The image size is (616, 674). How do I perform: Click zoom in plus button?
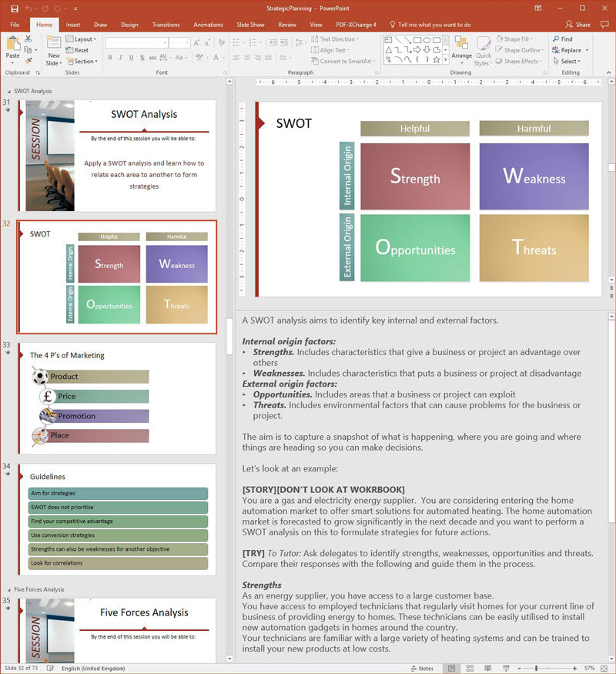pyautogui.click(x=574, y=668)
